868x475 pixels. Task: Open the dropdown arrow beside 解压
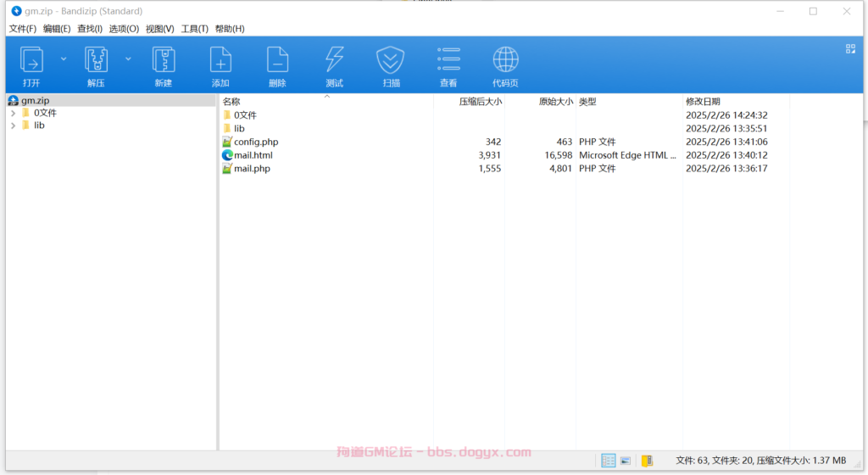click(x=128, y=59)
